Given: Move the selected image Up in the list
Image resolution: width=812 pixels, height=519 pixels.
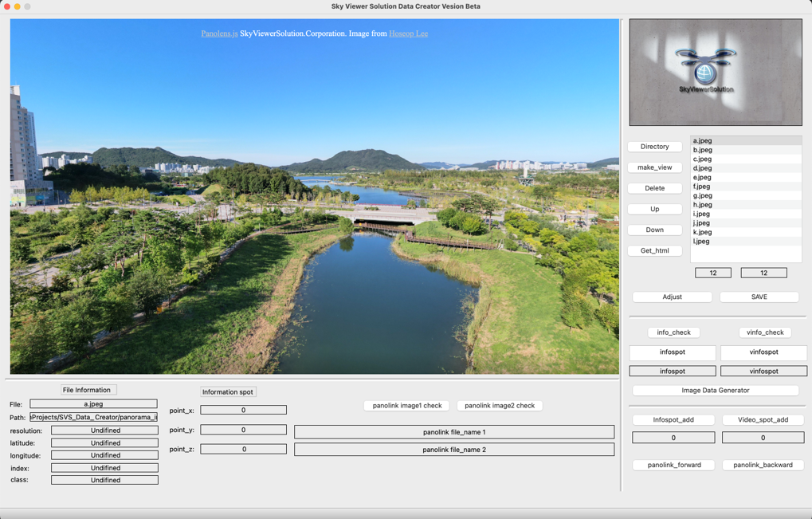Looking at the screenshot, I should [x=653, y=209].
